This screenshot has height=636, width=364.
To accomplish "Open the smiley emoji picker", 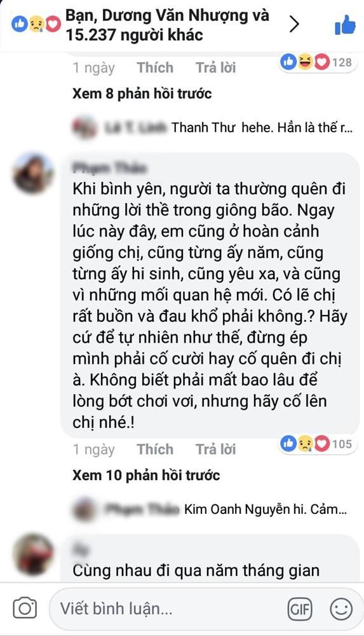I will pos(341,609).
